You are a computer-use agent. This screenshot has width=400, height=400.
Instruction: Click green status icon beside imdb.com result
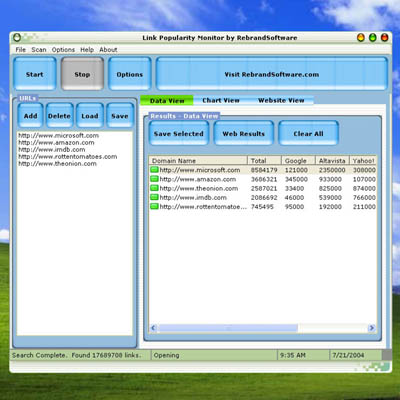pos(154,197)
